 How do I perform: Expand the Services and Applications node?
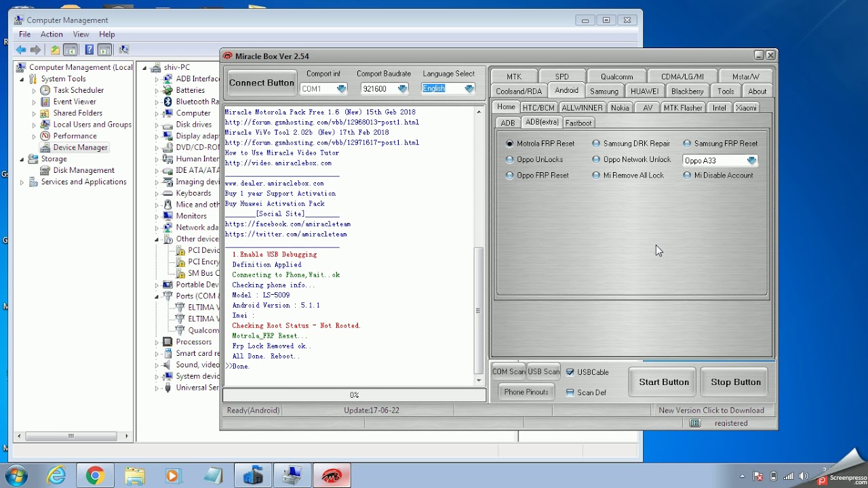22,182
